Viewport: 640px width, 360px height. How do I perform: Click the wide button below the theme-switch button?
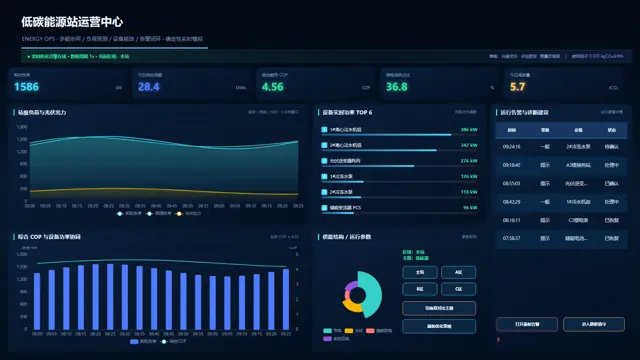coord(439,327)
